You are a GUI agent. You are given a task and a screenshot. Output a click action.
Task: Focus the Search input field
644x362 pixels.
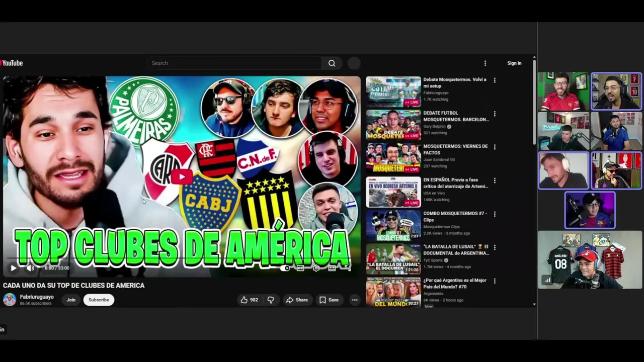coord(234,63)
